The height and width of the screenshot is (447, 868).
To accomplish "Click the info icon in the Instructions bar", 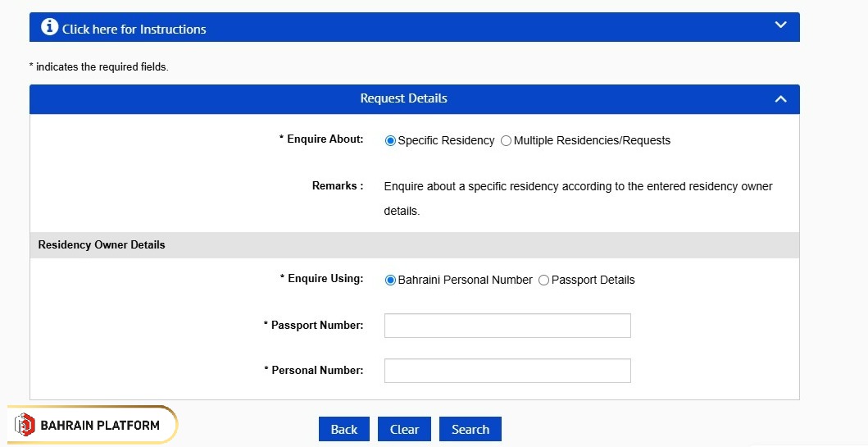I will tap(50, 28).
